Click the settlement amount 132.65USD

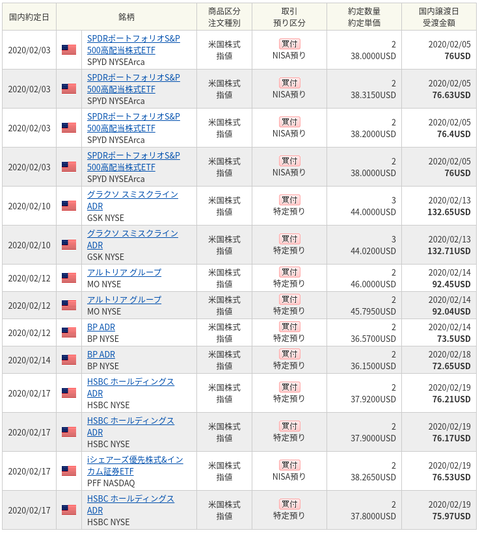(449, 212)
